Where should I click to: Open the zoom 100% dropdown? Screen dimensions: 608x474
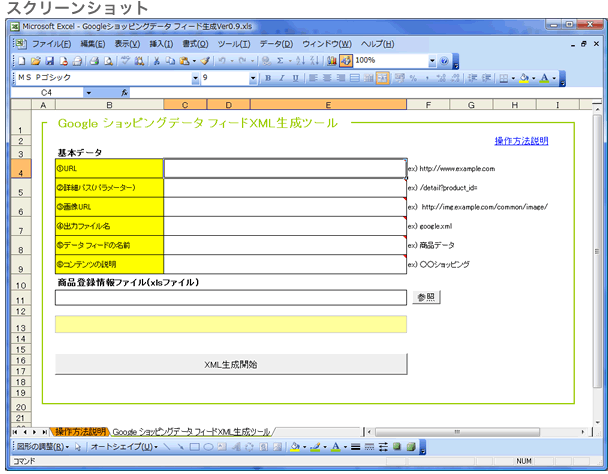point(432,61)
